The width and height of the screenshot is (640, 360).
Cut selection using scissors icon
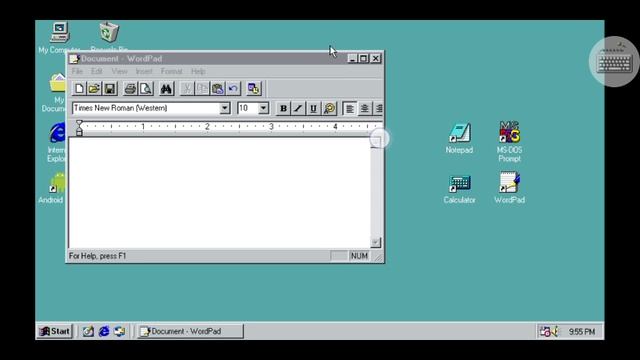pos(187,89)
